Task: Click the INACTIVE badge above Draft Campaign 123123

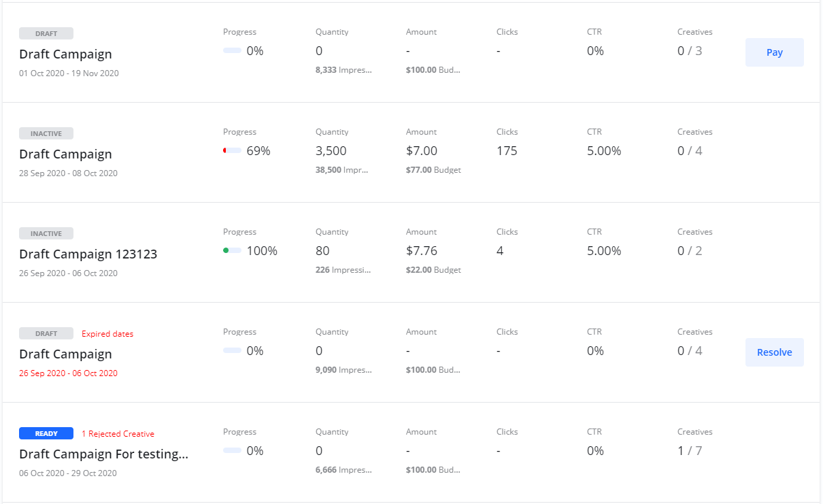Action: [46, 234]
